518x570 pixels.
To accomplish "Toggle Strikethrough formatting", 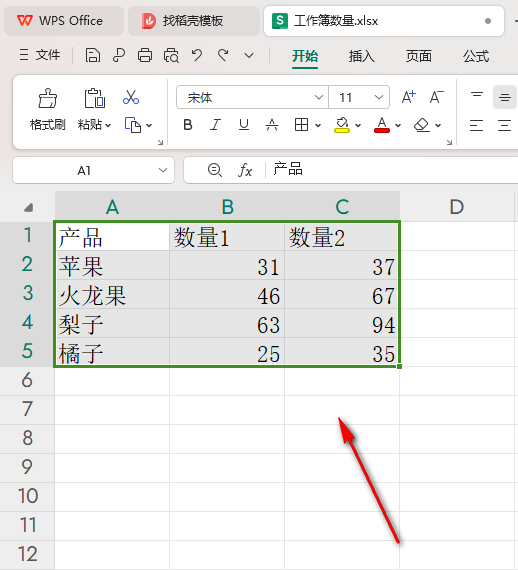I will [x=272, y=125].
